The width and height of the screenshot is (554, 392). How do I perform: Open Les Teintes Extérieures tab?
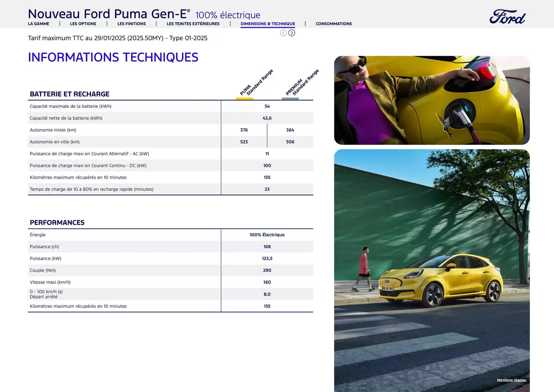[x=193, y=24]
